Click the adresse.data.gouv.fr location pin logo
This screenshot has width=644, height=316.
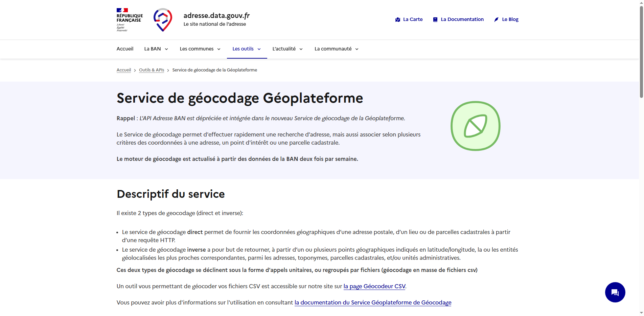point(163,20)
